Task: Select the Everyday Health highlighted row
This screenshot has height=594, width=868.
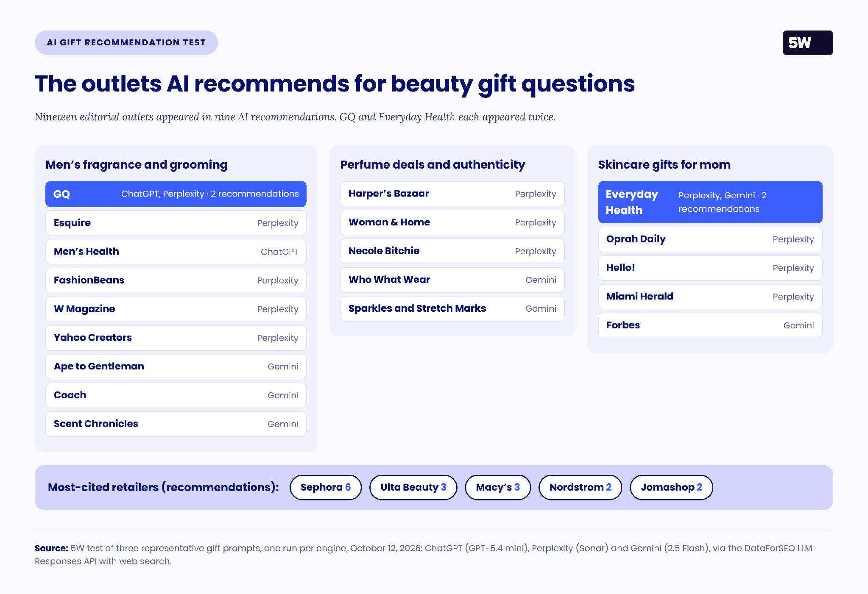Action: (x=710, y=202)
